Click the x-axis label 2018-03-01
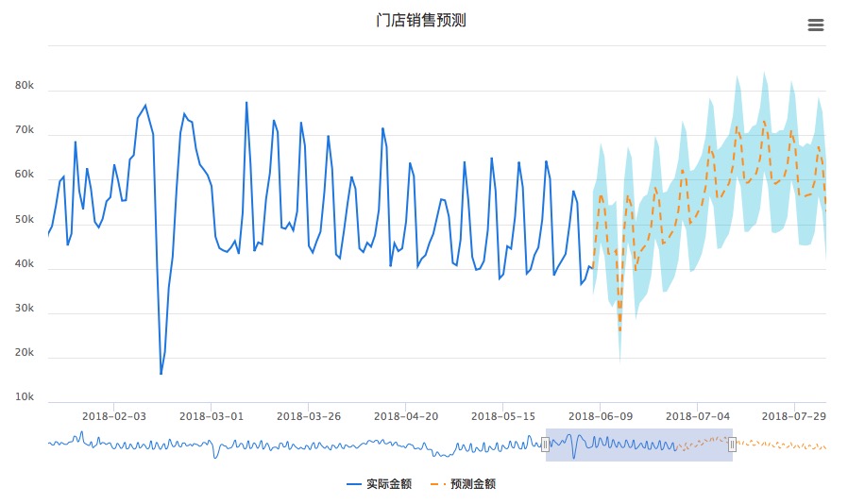The width and height of the screenshot is (848, 504). pos(212,416)
